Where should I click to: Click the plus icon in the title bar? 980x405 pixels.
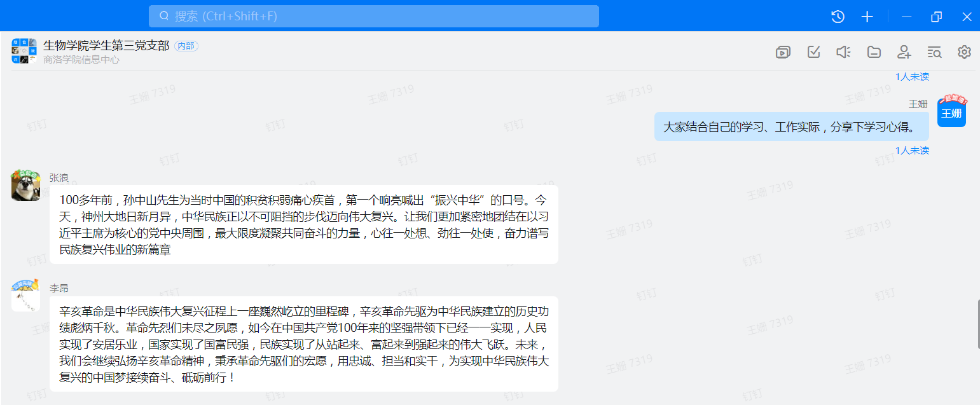point(867,17)
